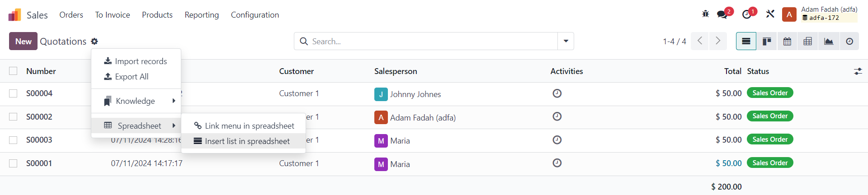
Task: Switch to Activity view
Action: [x=849, y=42]
